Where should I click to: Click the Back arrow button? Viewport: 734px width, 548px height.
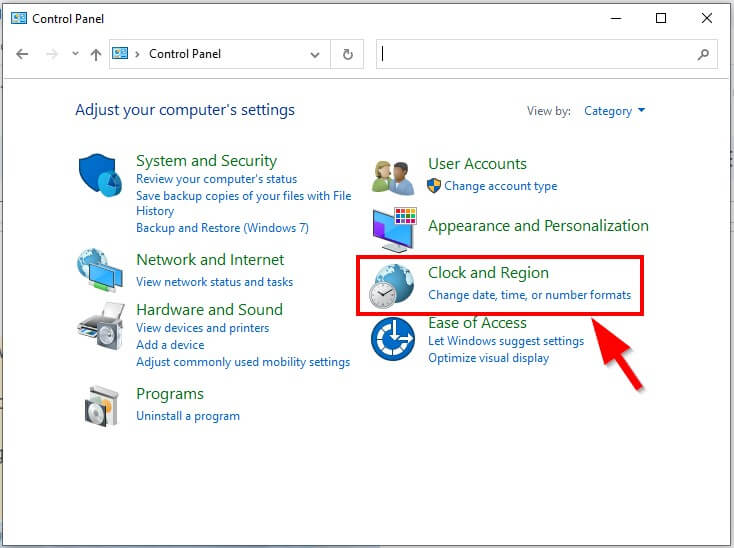coord(22,54)
